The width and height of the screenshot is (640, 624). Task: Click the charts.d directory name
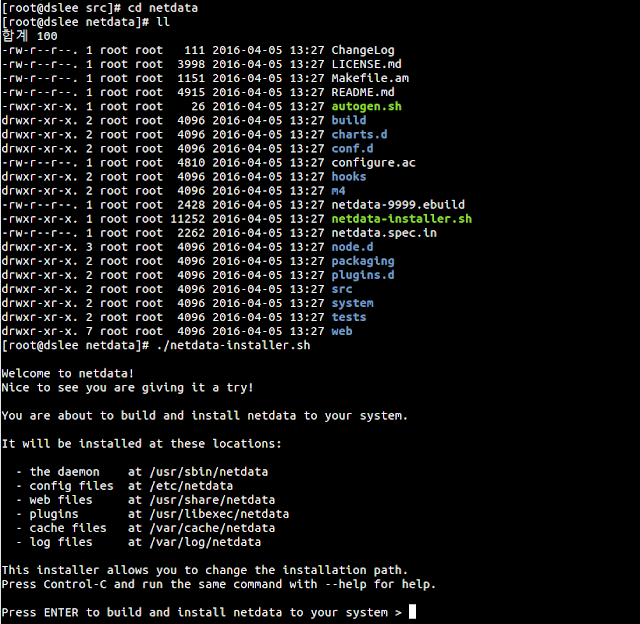coord(359,134)
